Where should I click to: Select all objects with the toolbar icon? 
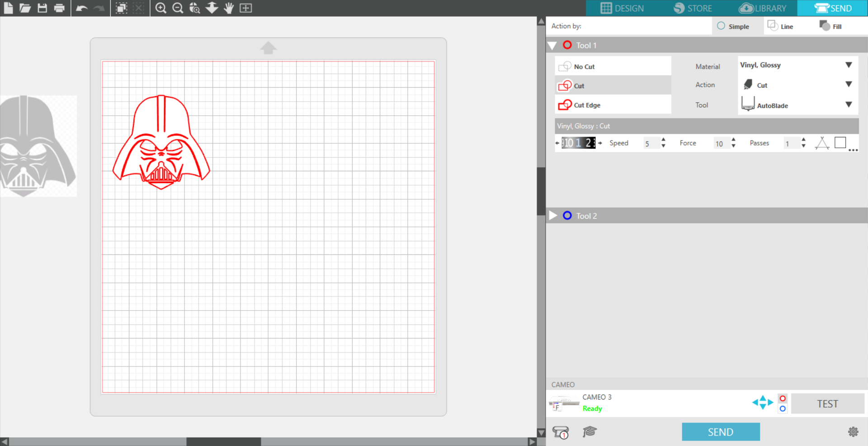pyautogui.click(x=121, y=8)
